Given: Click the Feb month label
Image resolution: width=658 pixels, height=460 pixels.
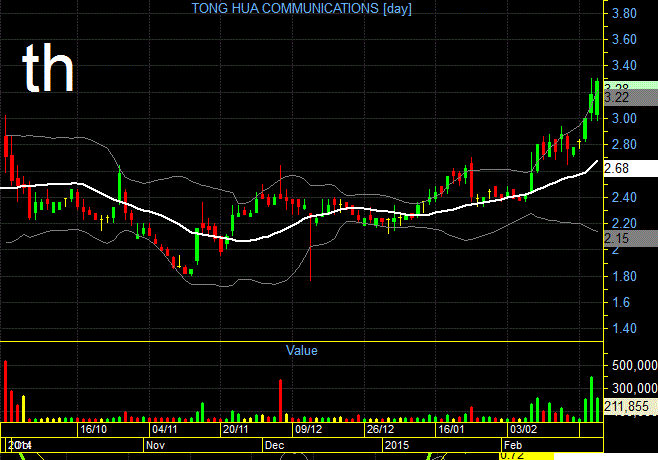Looking at the screenshot, I should (x=513, y=445).
